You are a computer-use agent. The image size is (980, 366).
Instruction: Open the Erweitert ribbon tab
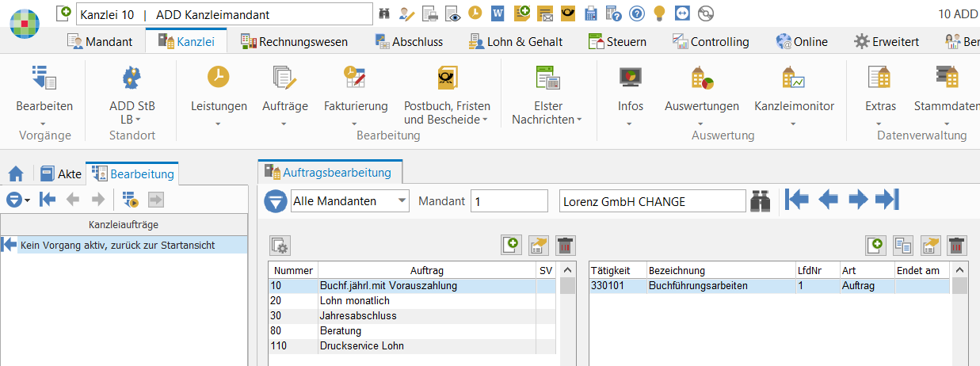point(887,41)
